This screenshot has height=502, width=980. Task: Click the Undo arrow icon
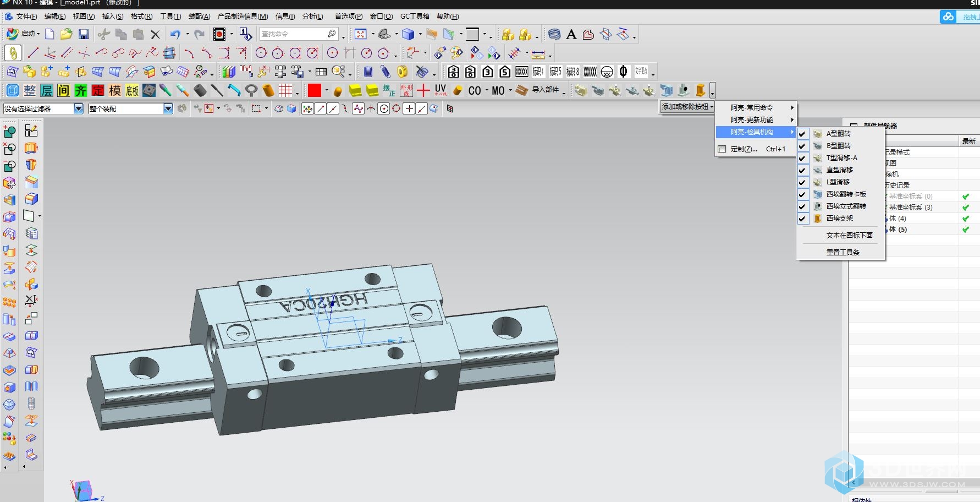[x=175, y=34]
